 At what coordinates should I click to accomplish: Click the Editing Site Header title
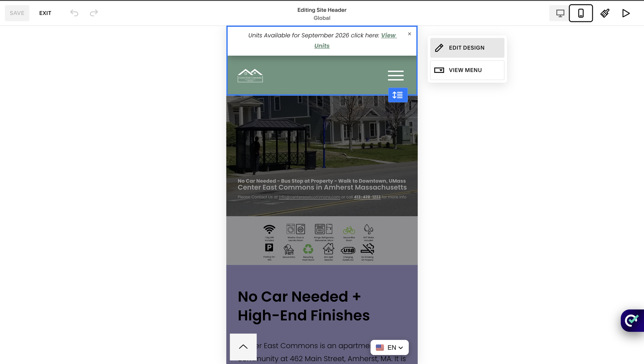pos(322,10)
